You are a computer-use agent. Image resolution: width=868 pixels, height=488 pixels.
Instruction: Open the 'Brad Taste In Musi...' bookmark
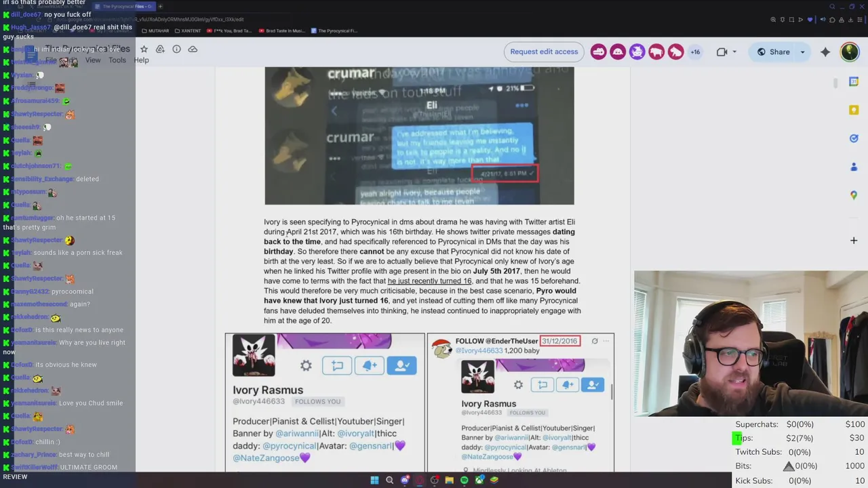click(x=282, y=30)
